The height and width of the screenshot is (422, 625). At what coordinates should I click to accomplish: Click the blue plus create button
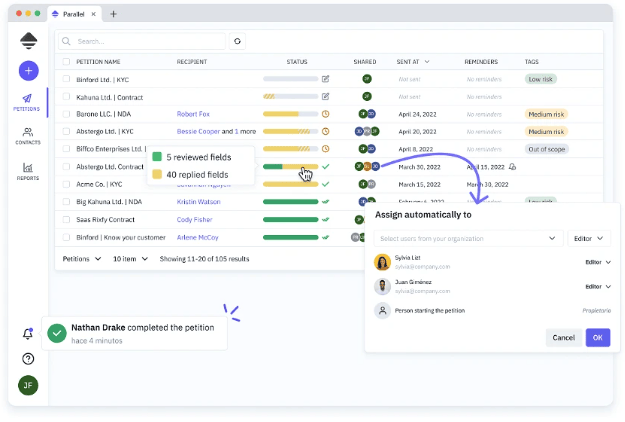tap(28, 71)
